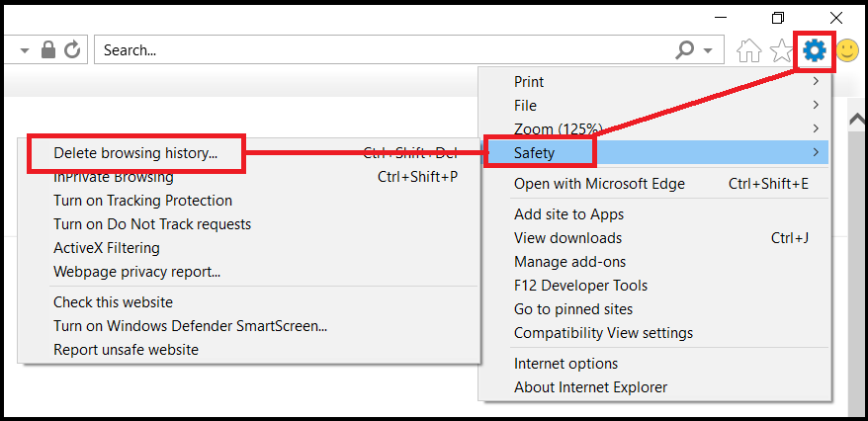Viewport: 868px width, 421px height.
Task: Launch F12 Developer Tools
Action: pos(656,286)
